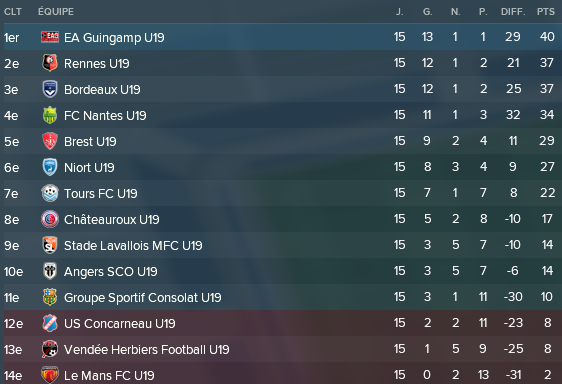Click the ÉQUIPE column header

pyautogui.click(x=56, y=12)
